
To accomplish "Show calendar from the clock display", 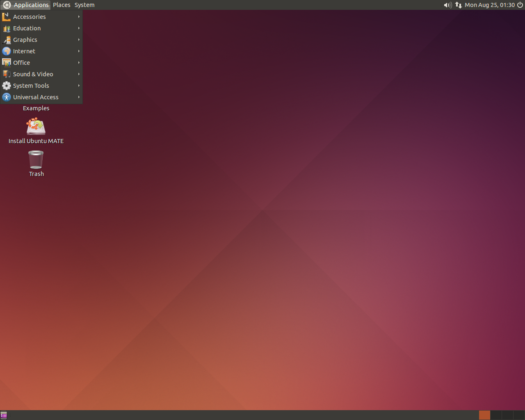I will (490, 5).
